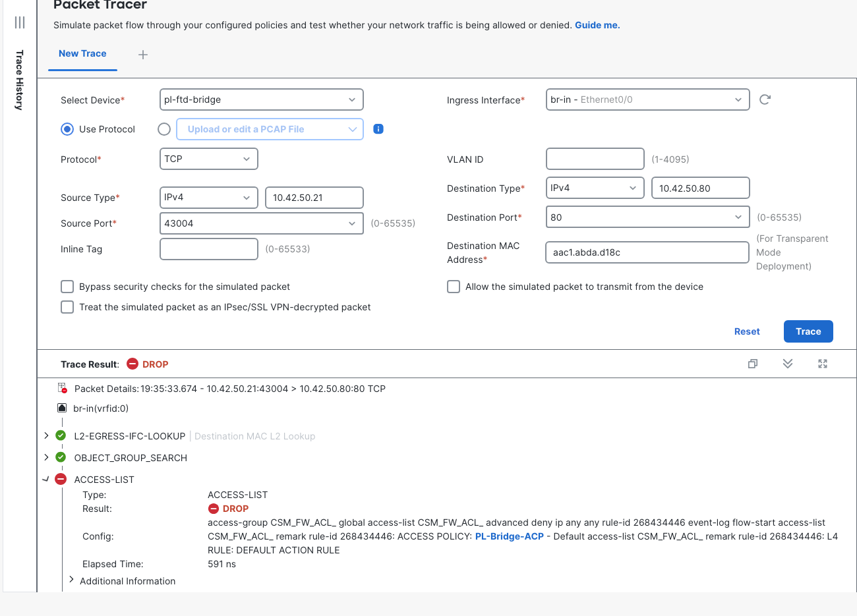
Task: Open the Source Type IPv4 dropdown
Action: [209, 197]
